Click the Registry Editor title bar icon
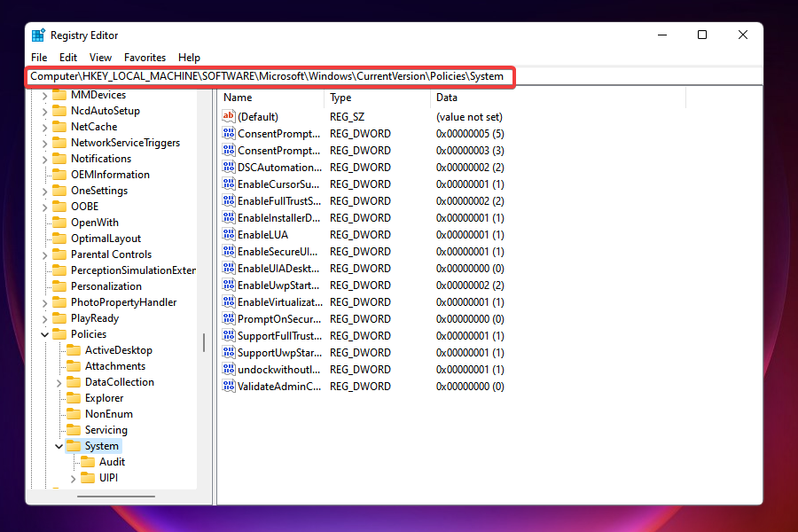Image resolution: width=798 pixels, height=532 pixels. pyautogui.click(x=38, y=35)
